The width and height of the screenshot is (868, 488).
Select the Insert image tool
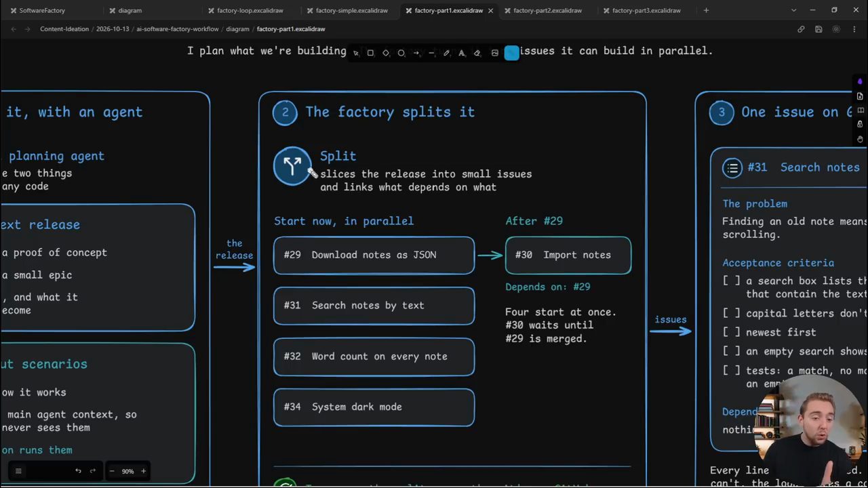point(494,53)
